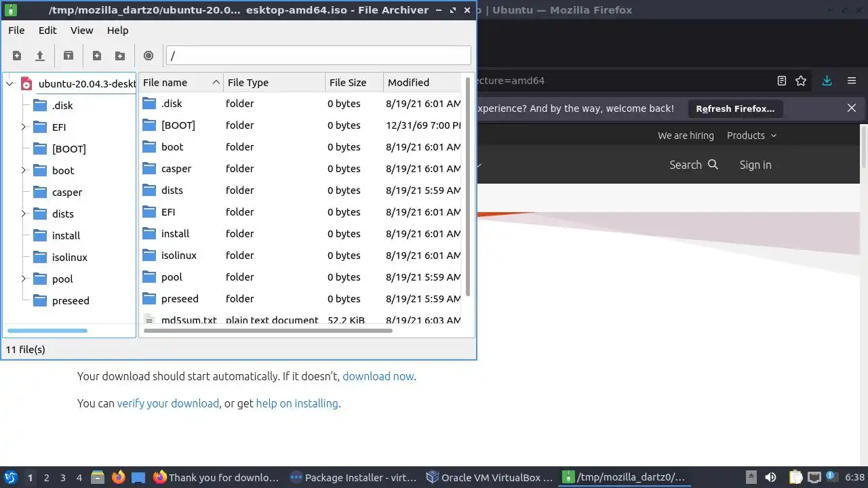This screenshot has width=868, height=488.
Task: Launch Firefox from taskbar quick launch
Action: click(x=118, y=477)
